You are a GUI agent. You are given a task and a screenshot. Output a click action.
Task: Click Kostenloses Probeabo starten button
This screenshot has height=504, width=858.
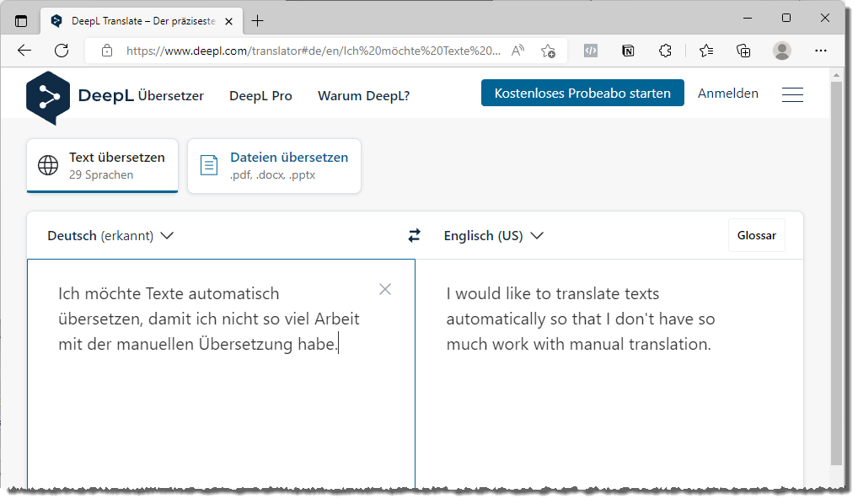(582, 94)
